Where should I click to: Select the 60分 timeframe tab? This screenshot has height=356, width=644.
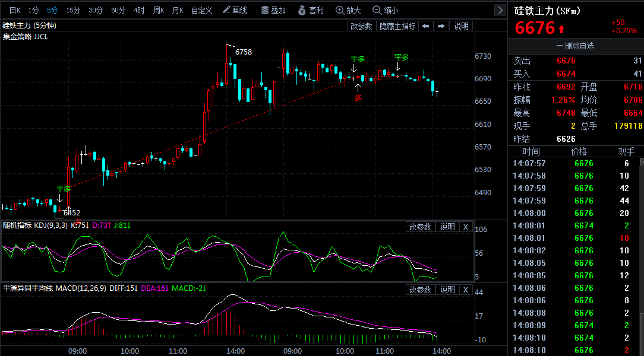pyautogui.click(x=118, y=10)
